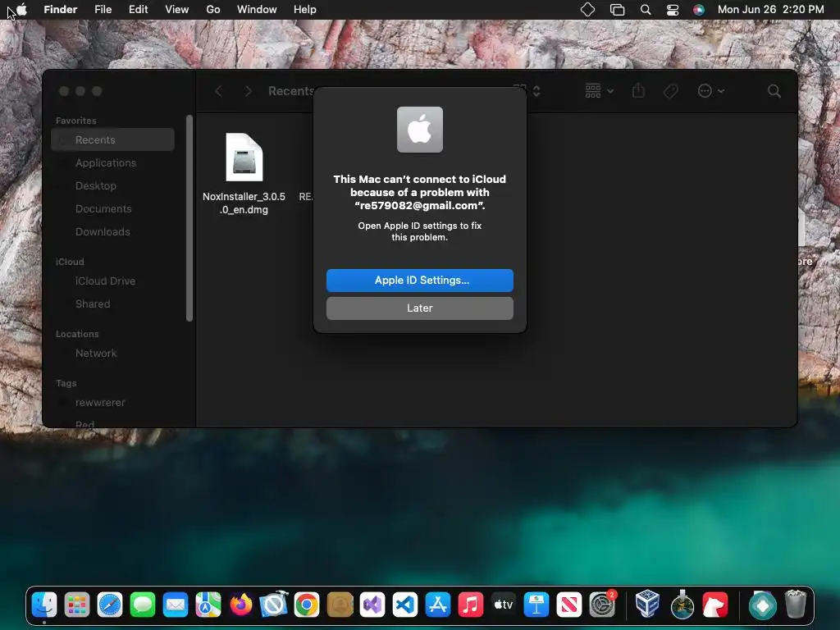
Task: Launch purple Visual Studio from the Dock
Action: (x=372, y=605)
